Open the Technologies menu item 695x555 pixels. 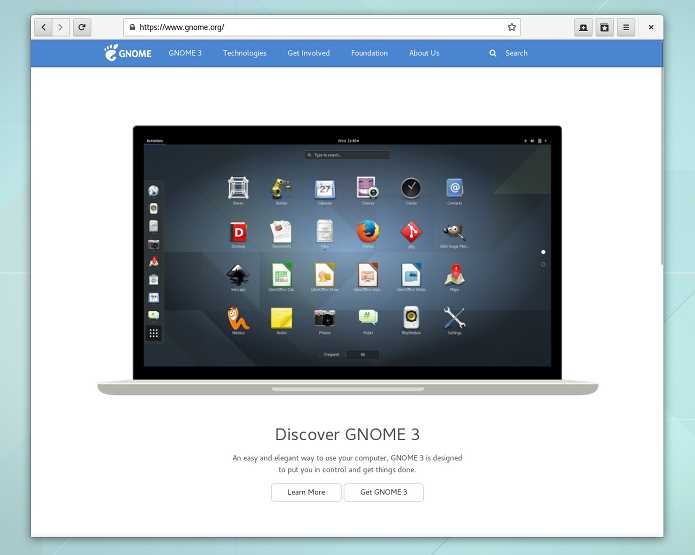click(245, 53)
